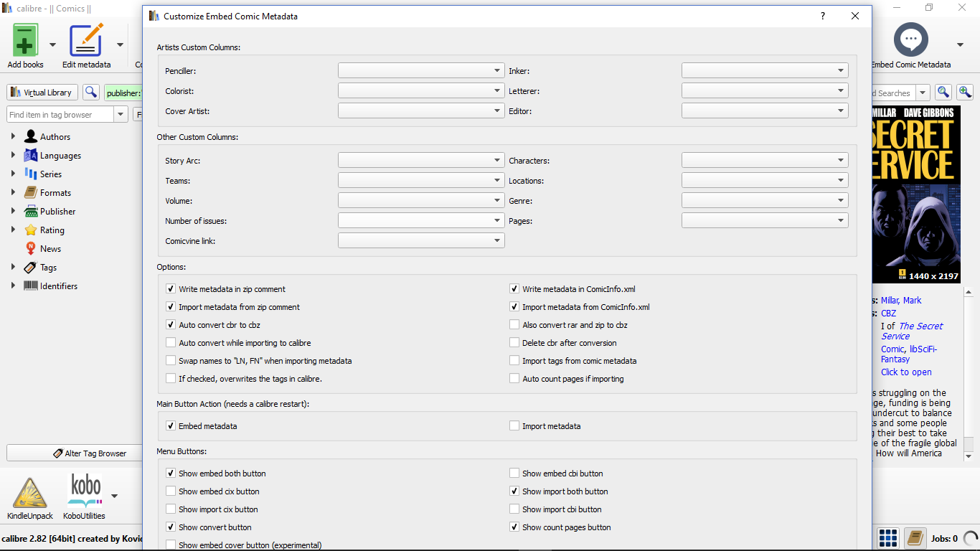Screen dimensions: 980x551
Task: Click the search magnifier beside Virtual Library
Action: click(91, 93)
